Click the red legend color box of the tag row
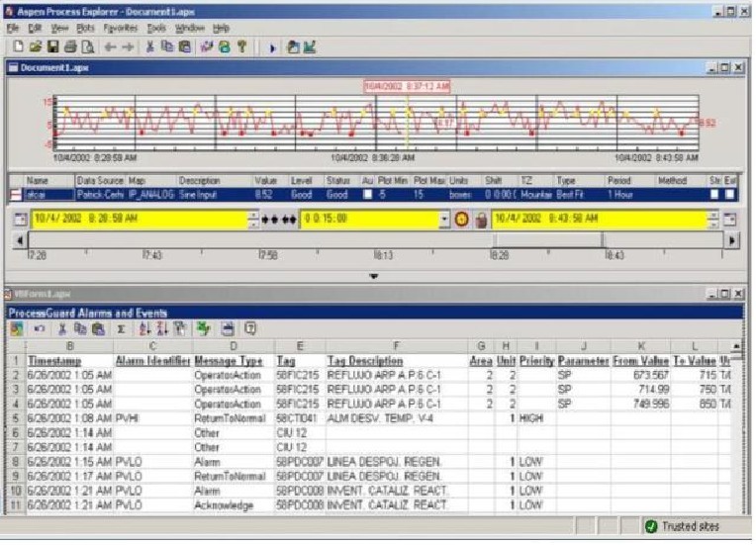This screenshot has width=756, height=545. tap(16, 195)
